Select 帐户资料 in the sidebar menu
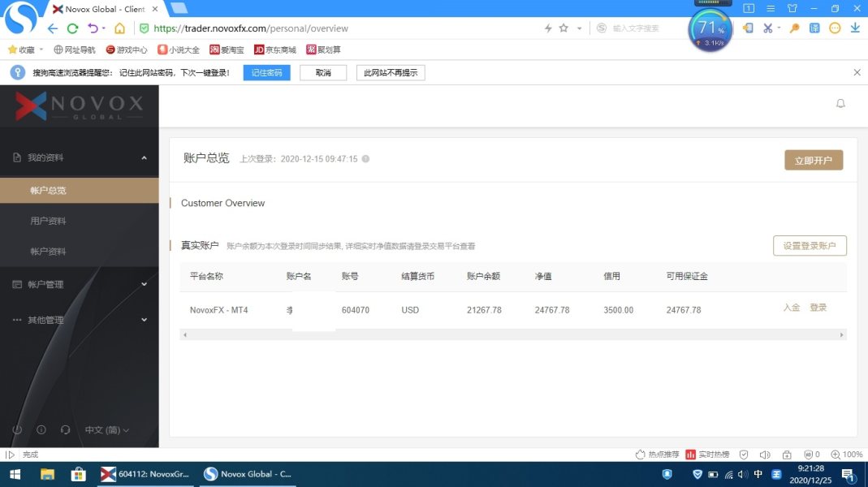Screen dimensions: 868x487 (x=48, y=252)
